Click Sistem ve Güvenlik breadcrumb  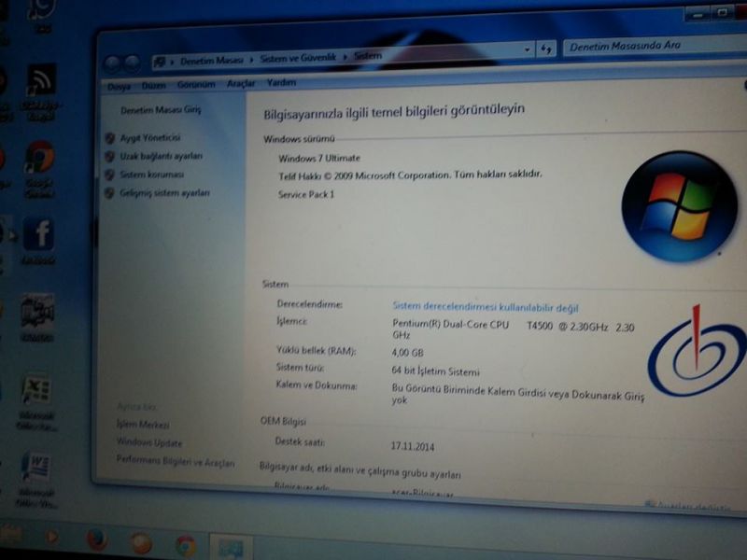[298, 58]
